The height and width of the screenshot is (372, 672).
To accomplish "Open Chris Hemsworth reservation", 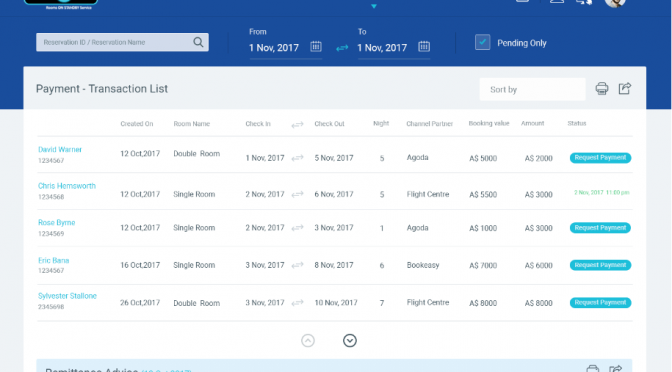I will (67, 186).
